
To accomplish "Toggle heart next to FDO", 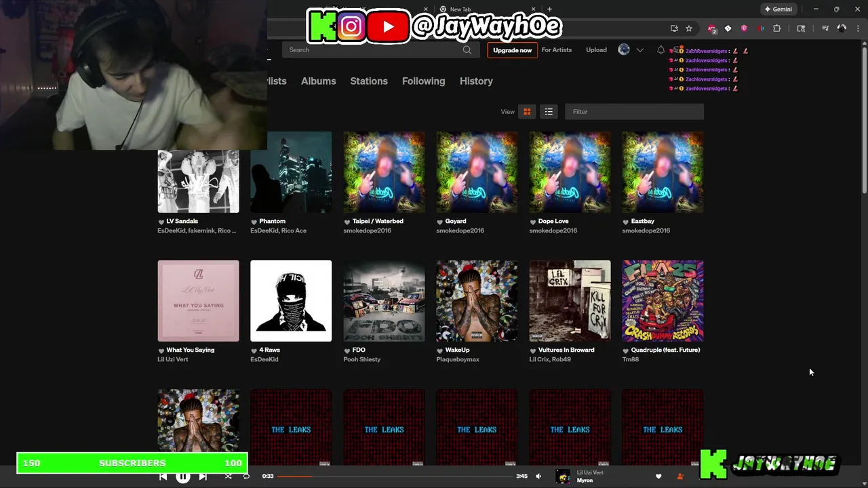I will coord(347,350).
